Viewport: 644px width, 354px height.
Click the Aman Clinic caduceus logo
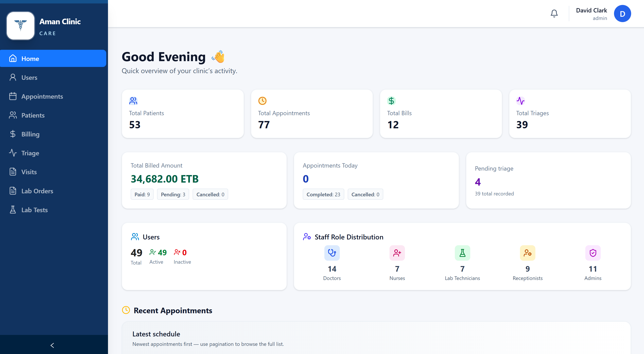tap(21, 26)
